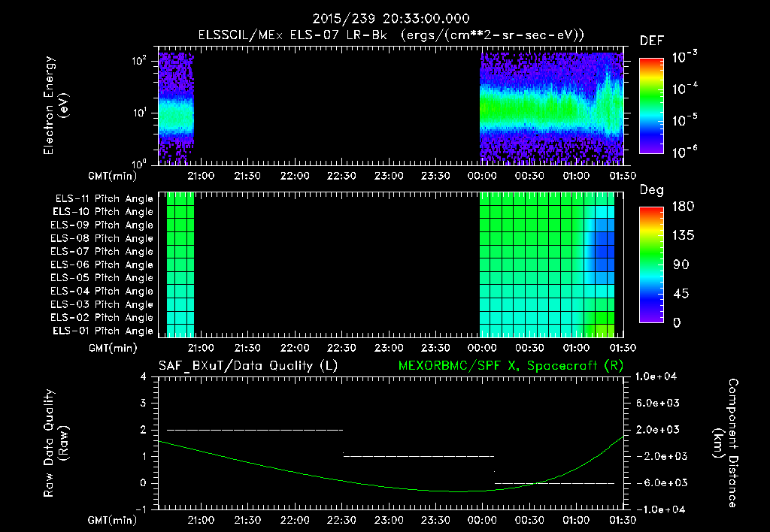
Task: Click the ten-squared tick on Electron Energy axis
Action: point(139,61)
